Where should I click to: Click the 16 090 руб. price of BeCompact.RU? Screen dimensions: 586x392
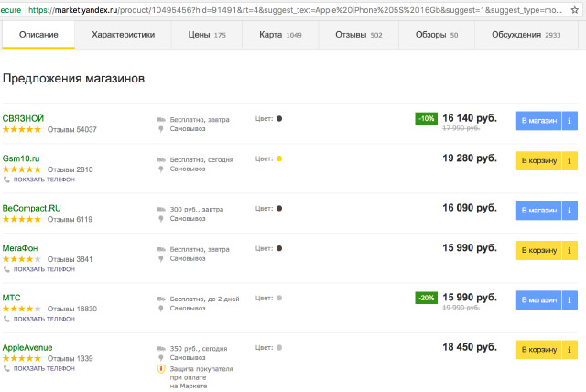coord(470,208)
